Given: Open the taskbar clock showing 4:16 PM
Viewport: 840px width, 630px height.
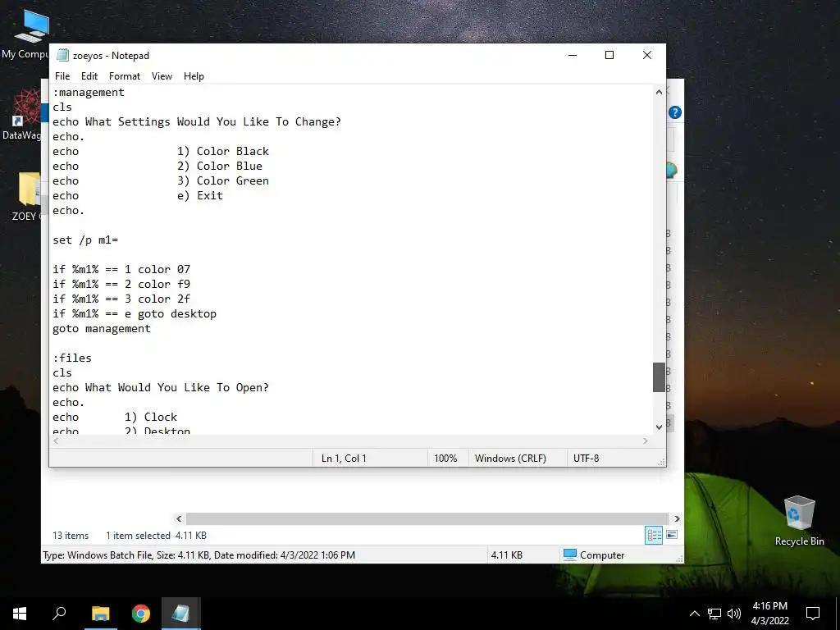Looking at the screenshot, I should (769, 614).
